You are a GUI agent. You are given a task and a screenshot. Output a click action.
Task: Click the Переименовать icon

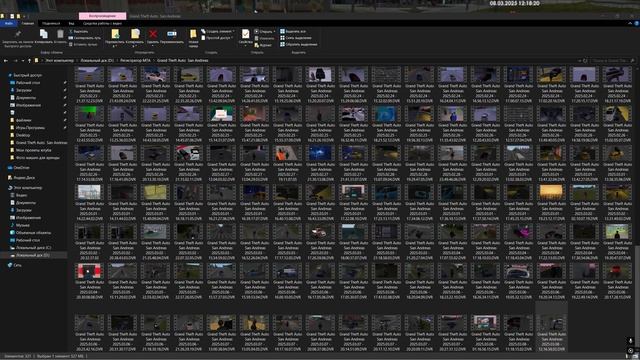point(172,34)
